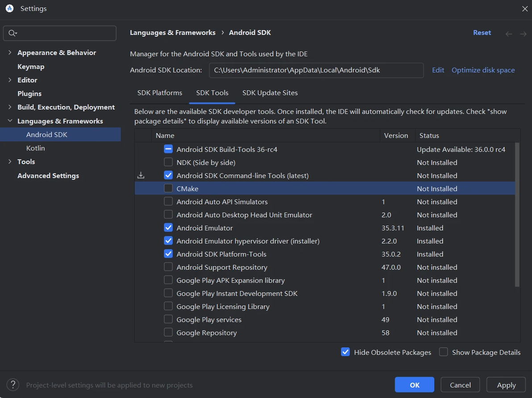Click the SDK tools list scrollbar
This screenshot has width=532, height=398.
517,214
